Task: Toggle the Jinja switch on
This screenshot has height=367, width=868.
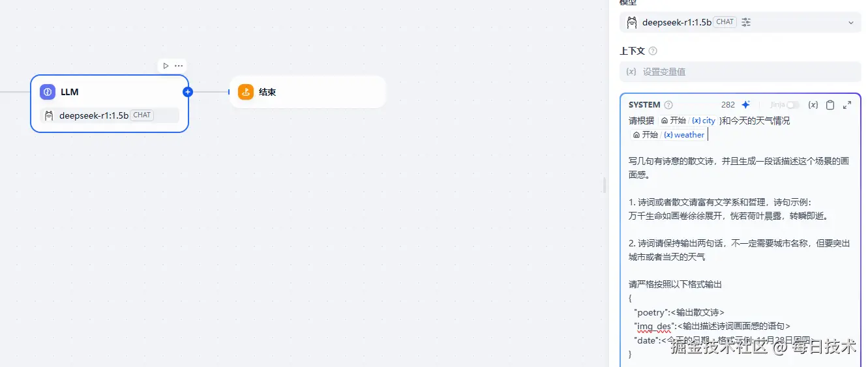Action: (793, 105)
